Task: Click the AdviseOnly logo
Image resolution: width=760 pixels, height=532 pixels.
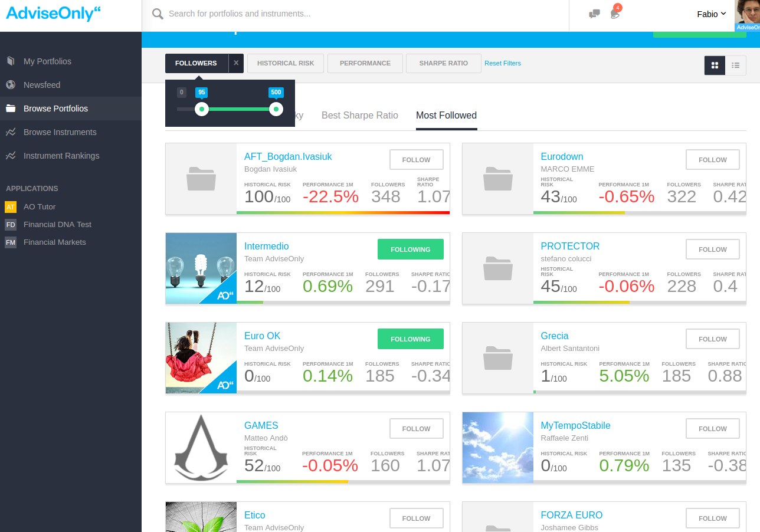Action: [x=54, y=13]
